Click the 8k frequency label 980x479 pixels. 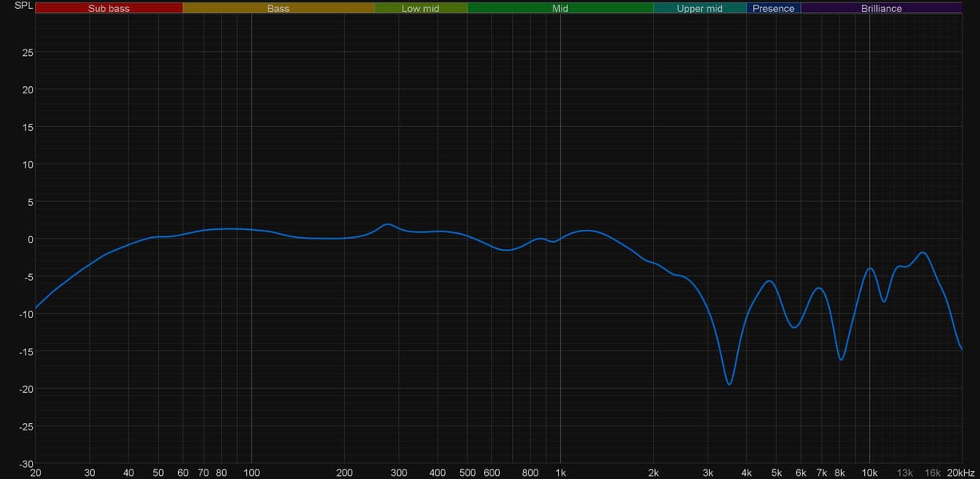pos(839,473)
